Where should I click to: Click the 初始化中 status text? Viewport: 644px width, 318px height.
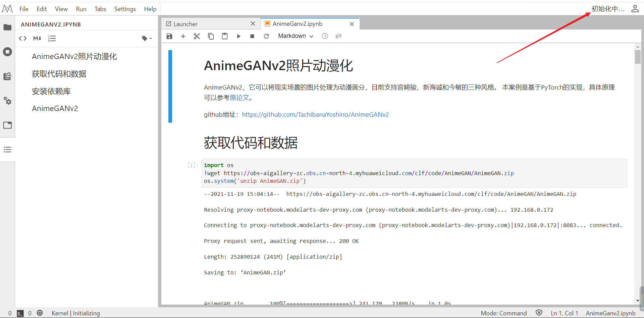(608, 9)
